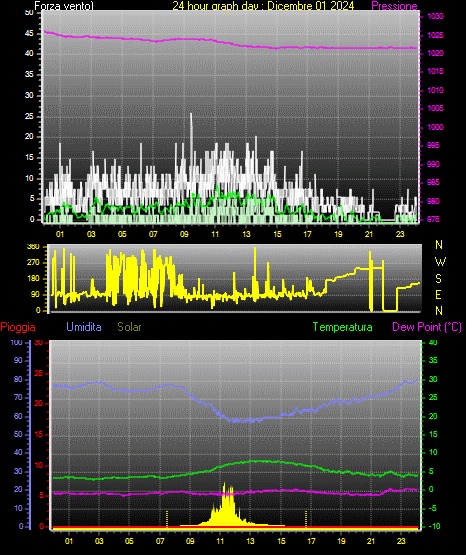The image size is (466, 555).
Task: Click the green 'Temperatura' legend label
Action: pyautogui.click(x=342, y=327)
